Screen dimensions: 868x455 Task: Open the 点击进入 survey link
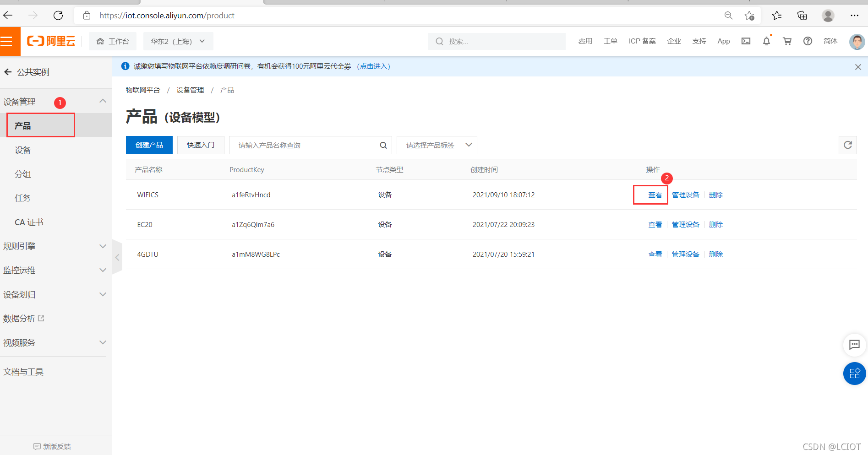pyautogui.click(x=374, y=66)
